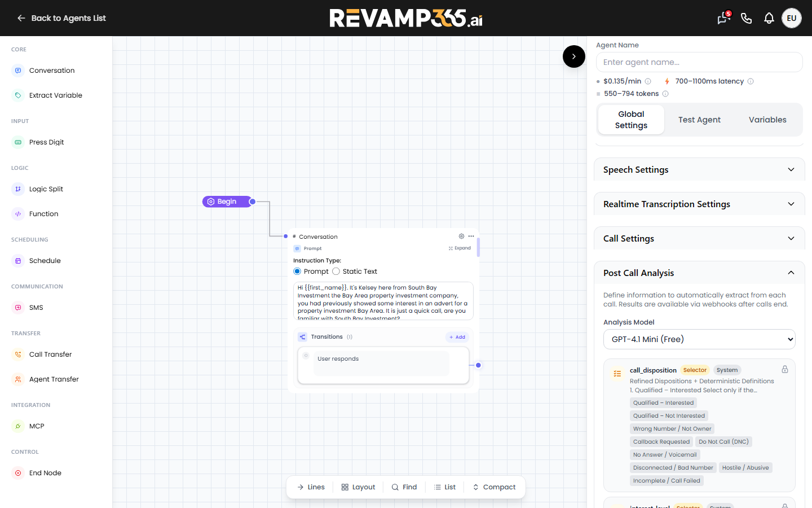Show cost per minute info icon
812x508 pixels.
click(x=648, y=81)
